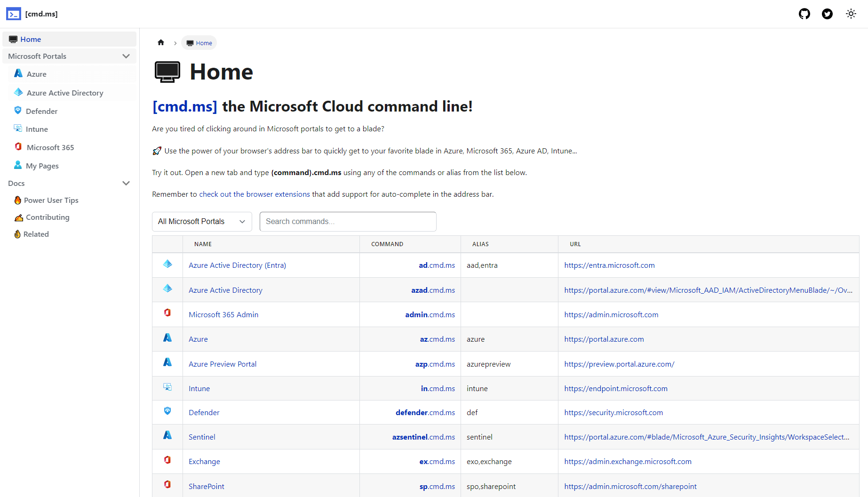Screen dimensions: 868x497
Task: Open the entra.microsoft.com URL
Action: [x=609, y=265]
